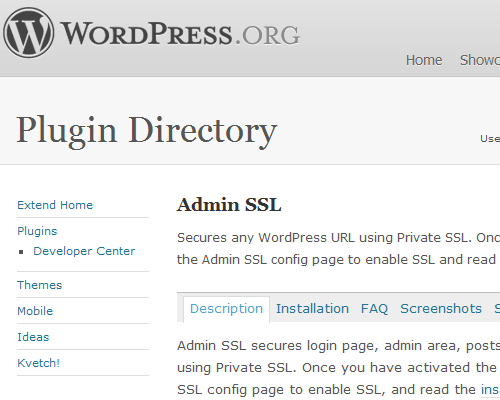Switch to the FAQ tab
500x400 pixels.
click(x=374, y=309)
